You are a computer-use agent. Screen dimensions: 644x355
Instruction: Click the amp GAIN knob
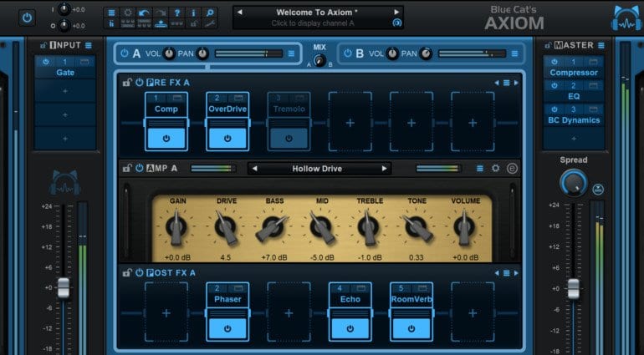coord(176,227)
